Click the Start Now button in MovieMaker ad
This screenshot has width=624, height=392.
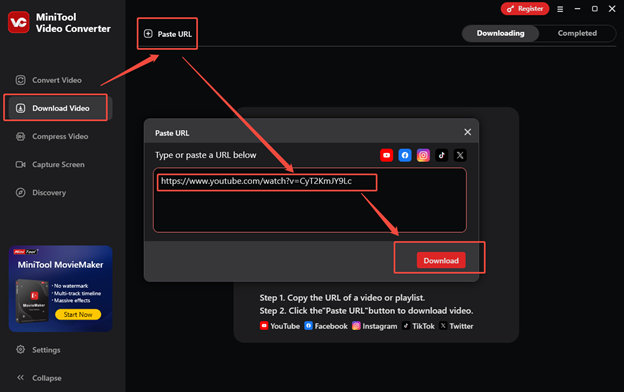point(78,314)
